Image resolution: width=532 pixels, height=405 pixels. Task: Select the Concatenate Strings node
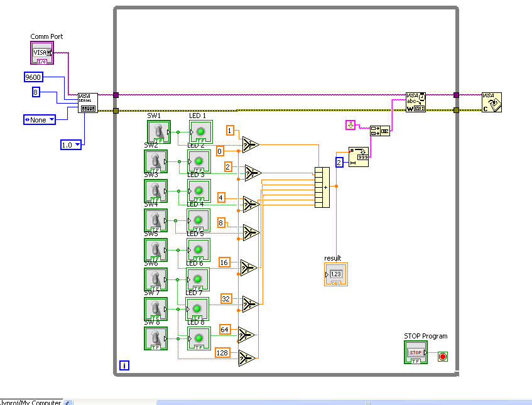tap(379, 131)
